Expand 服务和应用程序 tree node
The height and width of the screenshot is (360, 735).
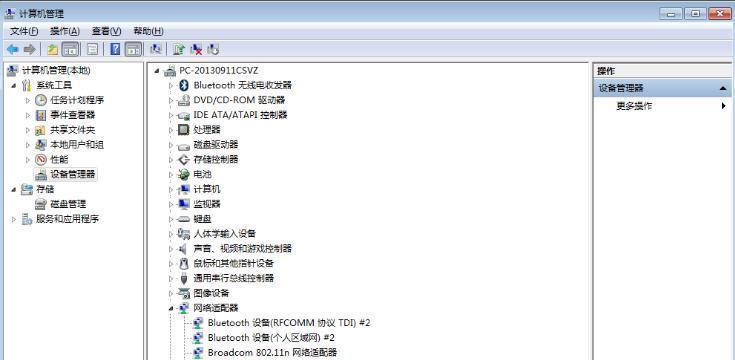click(x=13, y=219)
